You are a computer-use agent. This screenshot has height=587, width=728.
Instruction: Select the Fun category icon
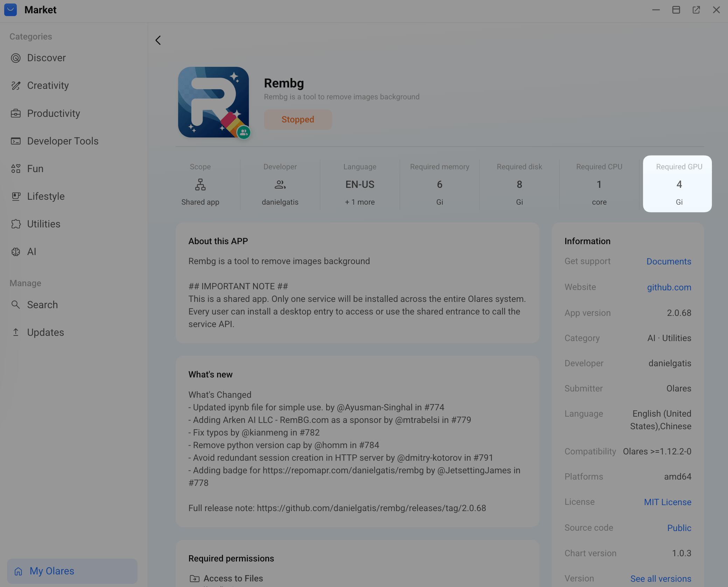coord(16,168)
